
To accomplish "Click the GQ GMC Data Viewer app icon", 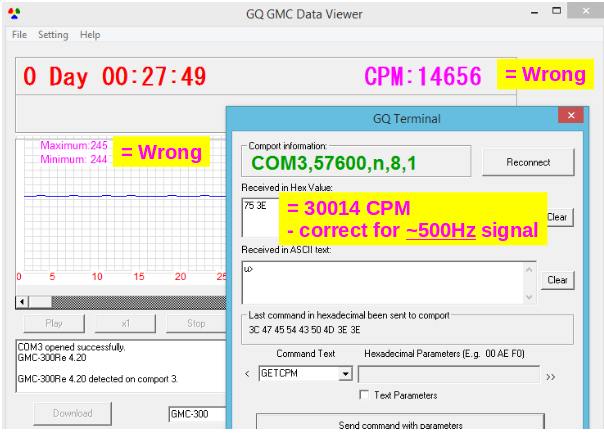I will pyautogui.click(x=14, y=13).
